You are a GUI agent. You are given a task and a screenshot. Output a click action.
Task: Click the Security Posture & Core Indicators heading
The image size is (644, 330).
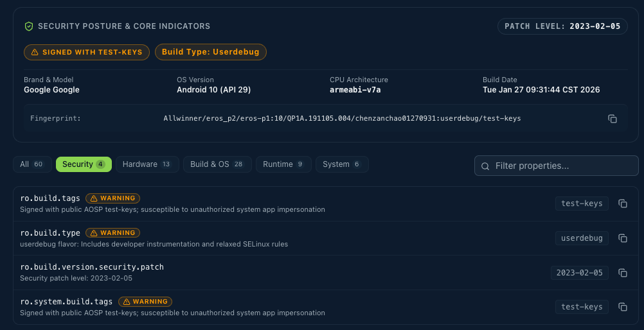(x=124, y=26)
